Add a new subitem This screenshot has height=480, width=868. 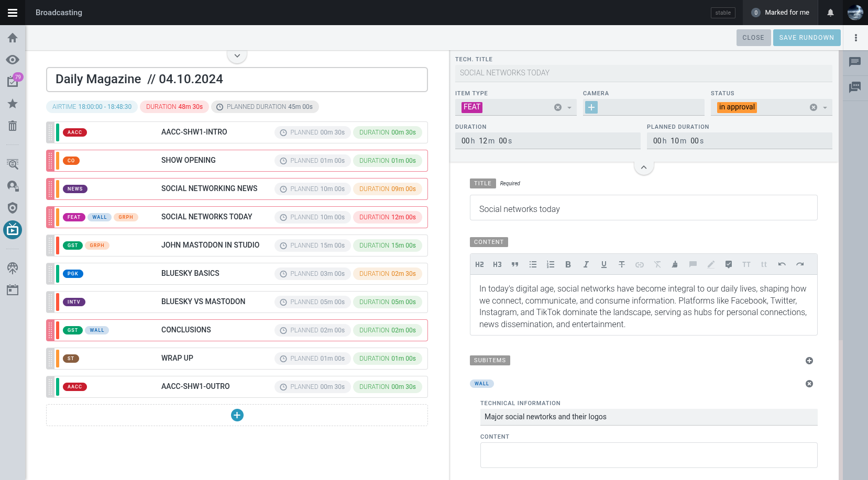pos(809,361)
